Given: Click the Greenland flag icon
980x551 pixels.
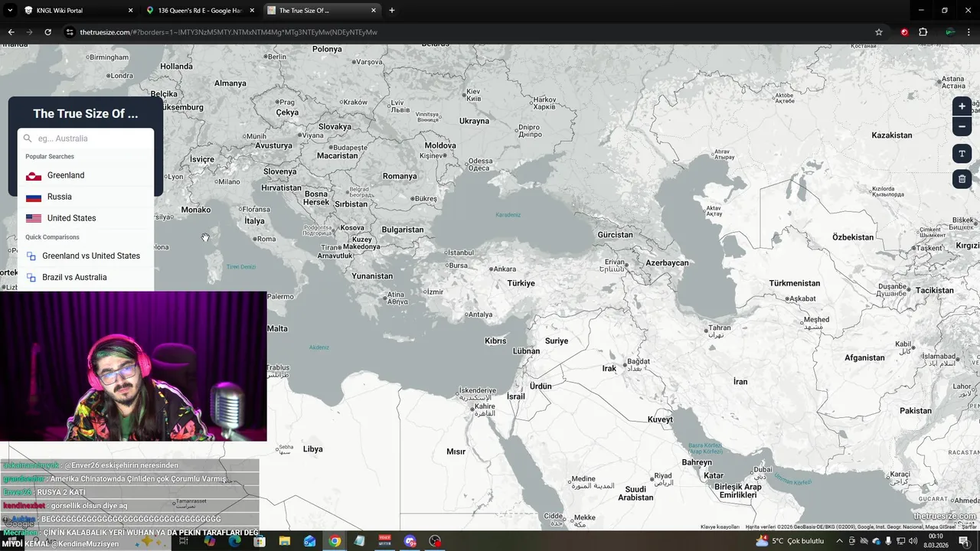Looking at the screenshot, I should [34, 175].
